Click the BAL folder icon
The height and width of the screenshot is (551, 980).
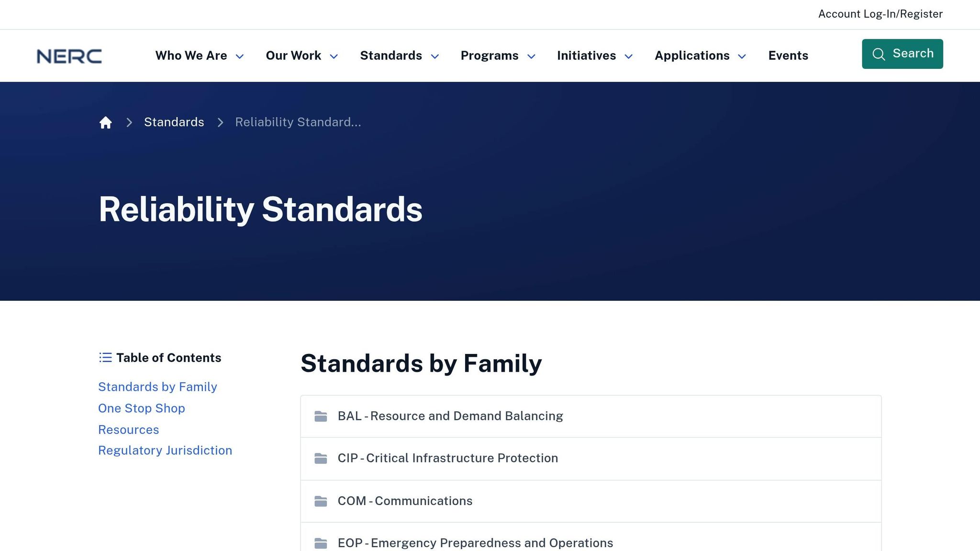[x=321, y=417]
